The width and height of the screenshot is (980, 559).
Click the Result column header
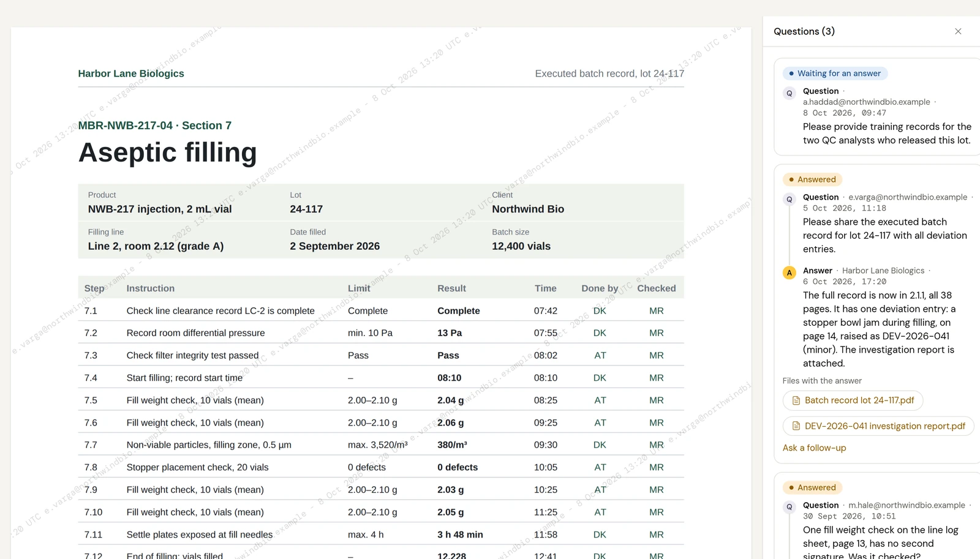pyautogui.click(x=451, y=288)
